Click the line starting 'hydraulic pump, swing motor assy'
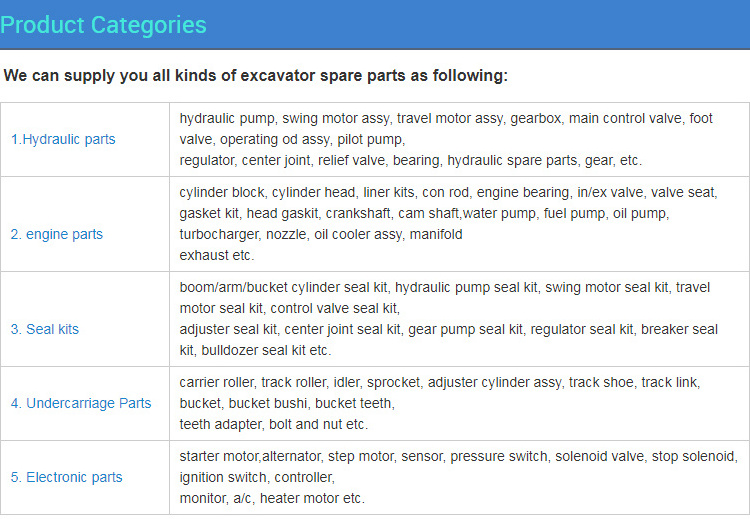The height and width of the screenshot is (519, 750). [x=446, y=118]
